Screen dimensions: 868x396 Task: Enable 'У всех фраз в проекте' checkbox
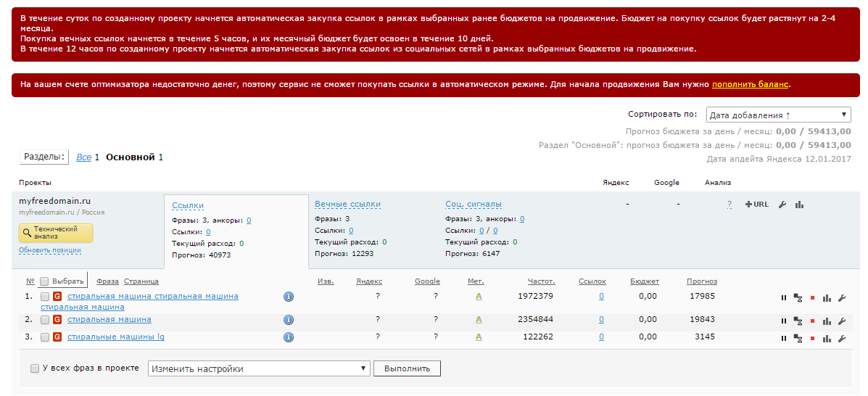tap(35, 368)
